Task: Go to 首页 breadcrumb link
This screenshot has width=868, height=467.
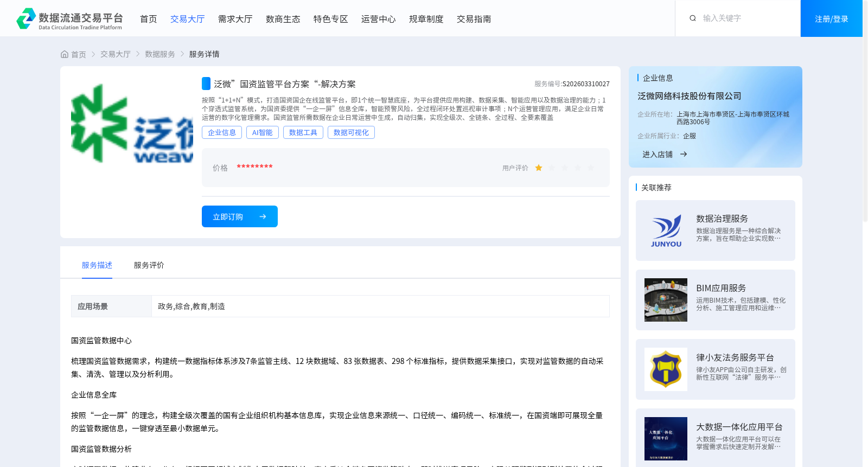Action: tap(79, 54)
